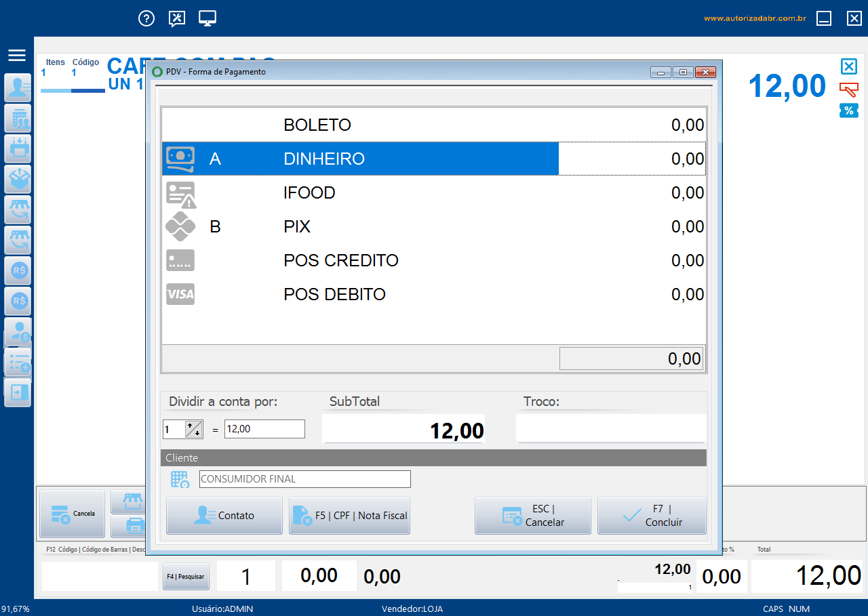This screenshot has height=616, width=868.
Task: Open the F5 CPF Nota Fiscal option
Action: click(349, 516)
